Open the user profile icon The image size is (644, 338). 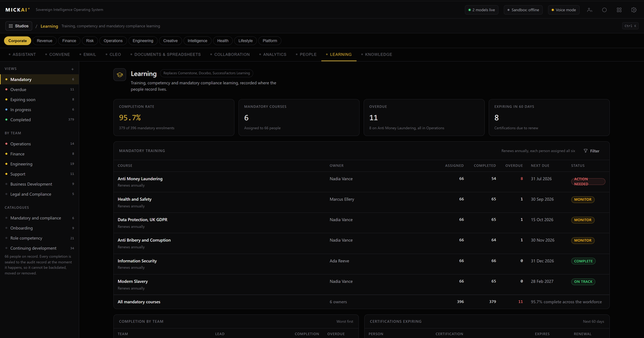(x=590, y=10)
